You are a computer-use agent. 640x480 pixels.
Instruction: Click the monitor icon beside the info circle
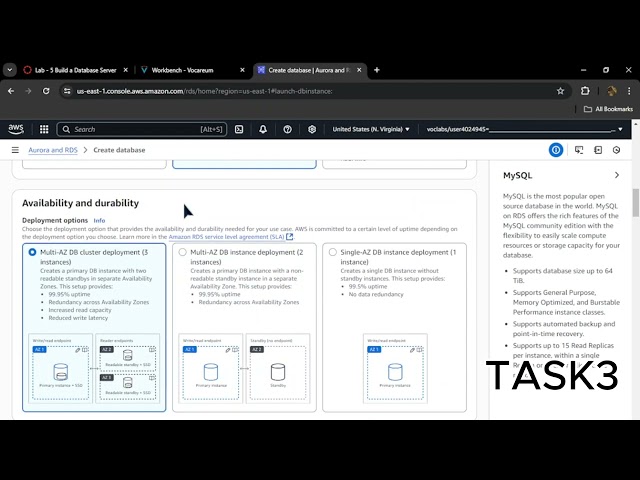pos(579,150)
